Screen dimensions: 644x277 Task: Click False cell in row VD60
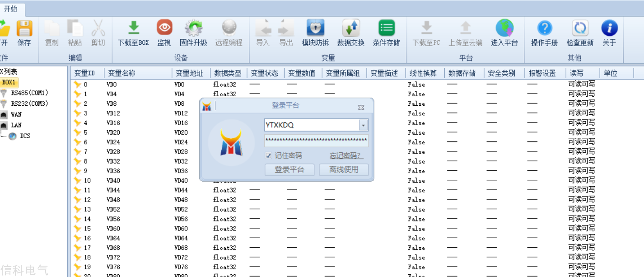pos(416,229)
